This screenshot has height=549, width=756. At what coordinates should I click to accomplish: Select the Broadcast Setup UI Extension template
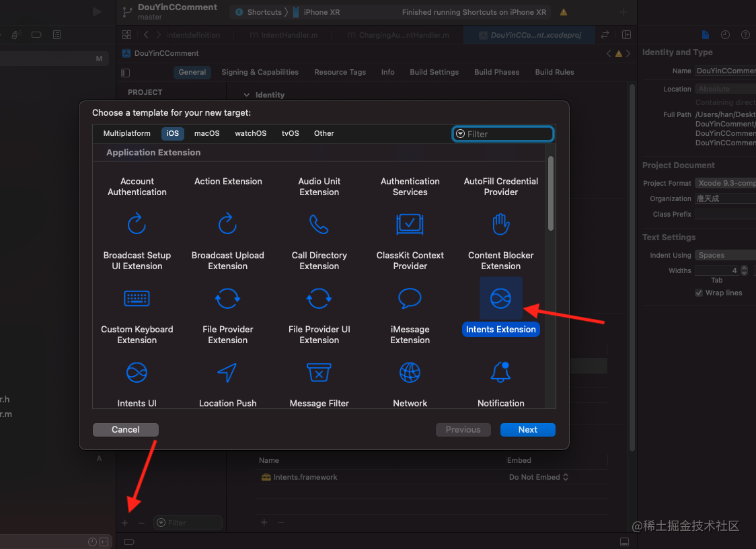(137, 240)
